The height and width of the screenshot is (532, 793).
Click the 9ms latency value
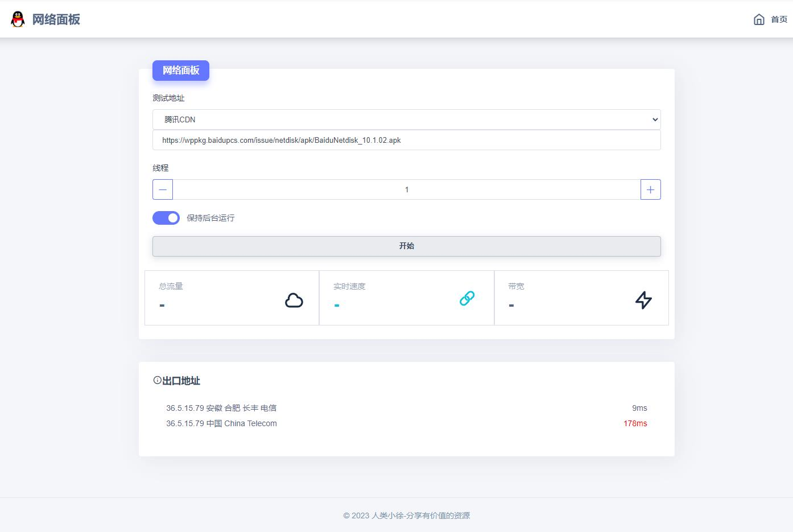[x=639, y=408]
